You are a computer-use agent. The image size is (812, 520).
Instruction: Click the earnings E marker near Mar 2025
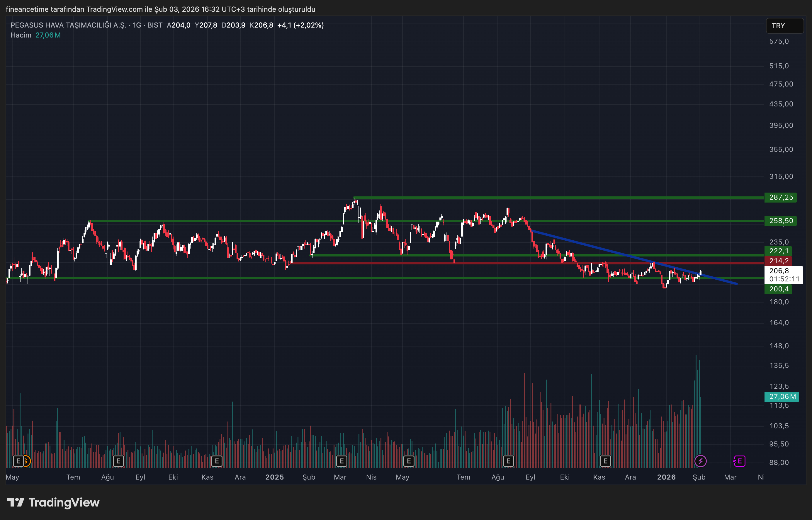coord(342,461)
